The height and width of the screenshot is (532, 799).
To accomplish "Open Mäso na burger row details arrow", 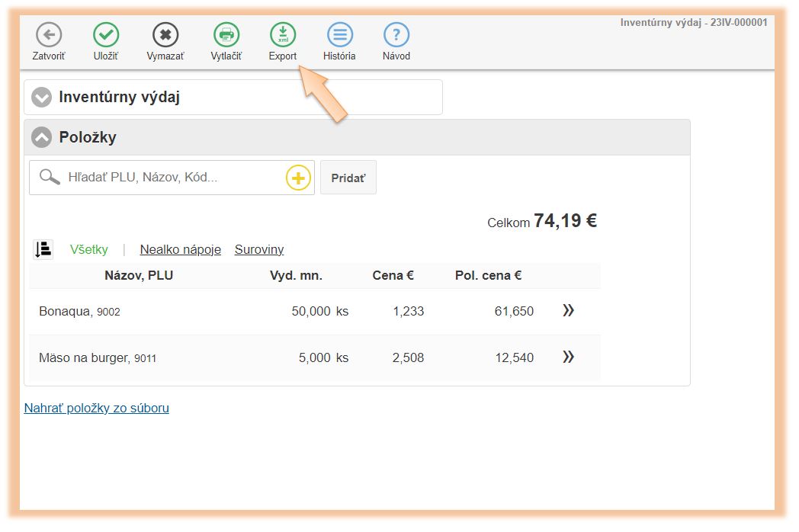I will [x=568, y=357].
